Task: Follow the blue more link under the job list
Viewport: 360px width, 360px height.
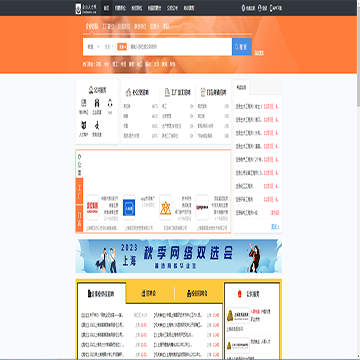Action: point(275,227)
